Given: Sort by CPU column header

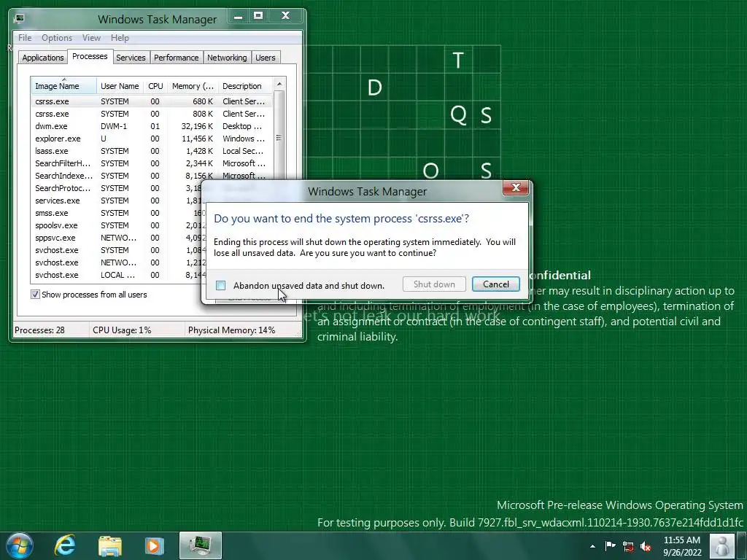Looking at the screenshot, I should [x=155, y=86].
